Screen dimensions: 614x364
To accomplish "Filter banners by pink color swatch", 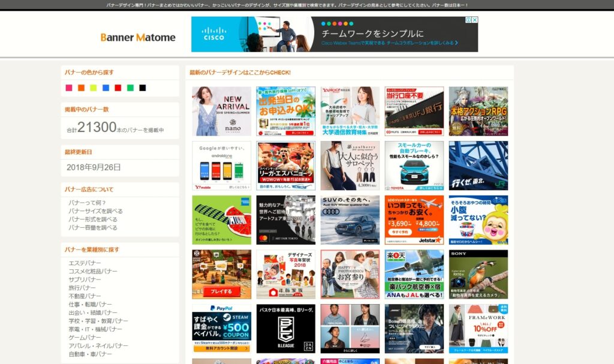I will (x=69, y=88).
